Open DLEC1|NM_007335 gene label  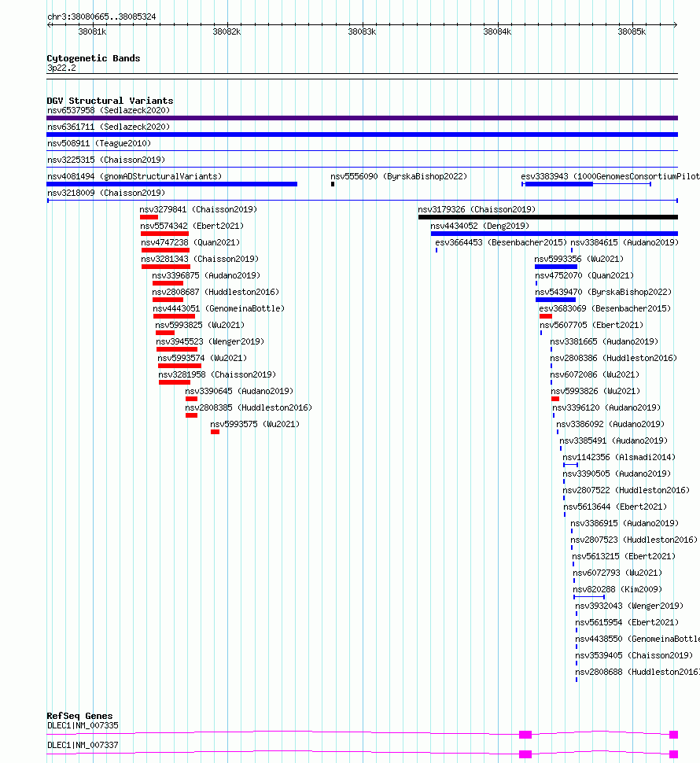(x=83, y=726)
